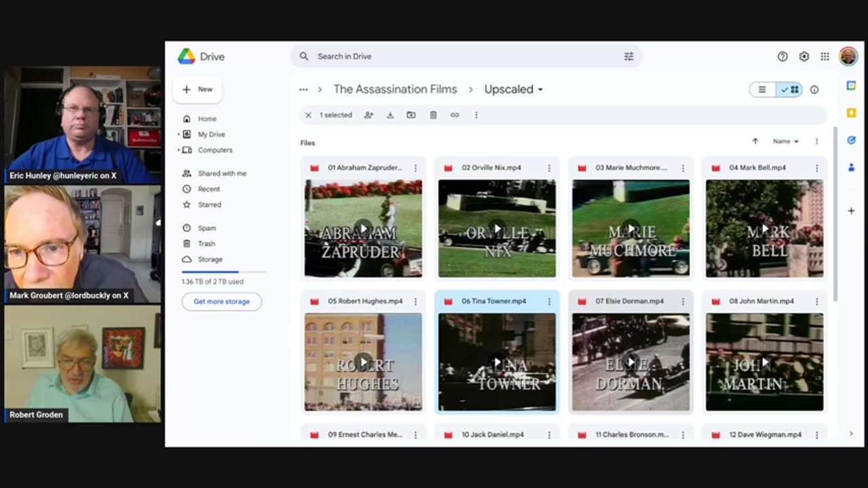Image resolution: width=868 pixels, height=488 pixels.
Task: Open Google Drive logo home
Action: tap(201, 57)
